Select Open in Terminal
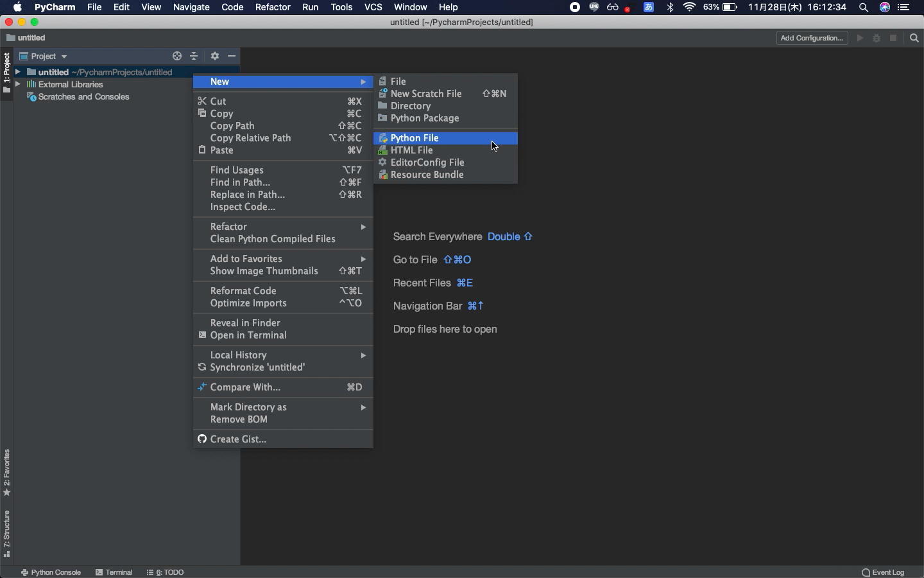The image size is (924, 578). click(x=283, y=335)
